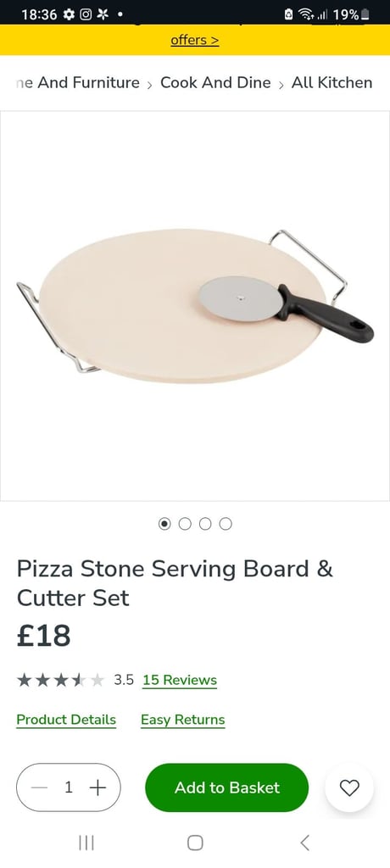The image size is (390, 868).
Task: Select the second image carousel dot
Action: [x=185, y=524]
